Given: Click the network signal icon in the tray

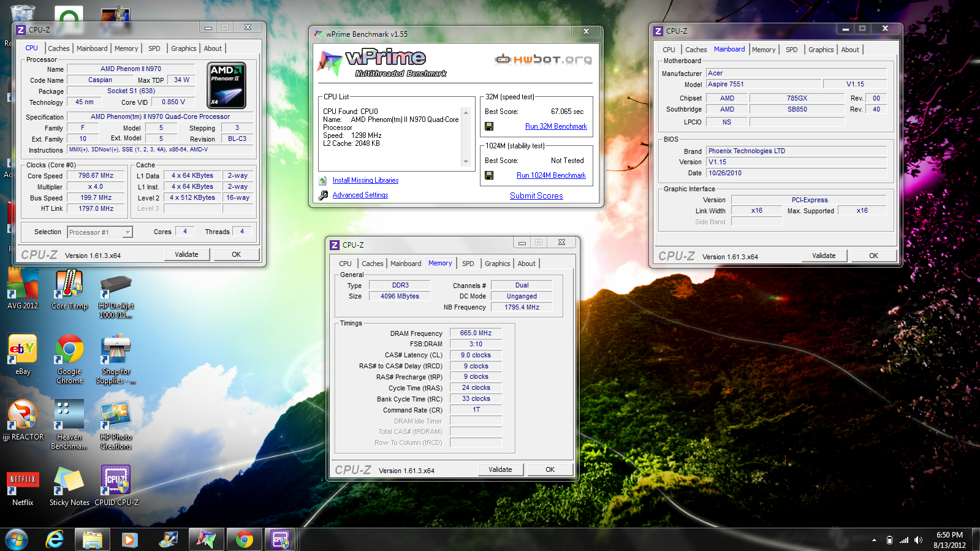Looking at the screenshot, I should pyautogui.click(x=904, y=540).
